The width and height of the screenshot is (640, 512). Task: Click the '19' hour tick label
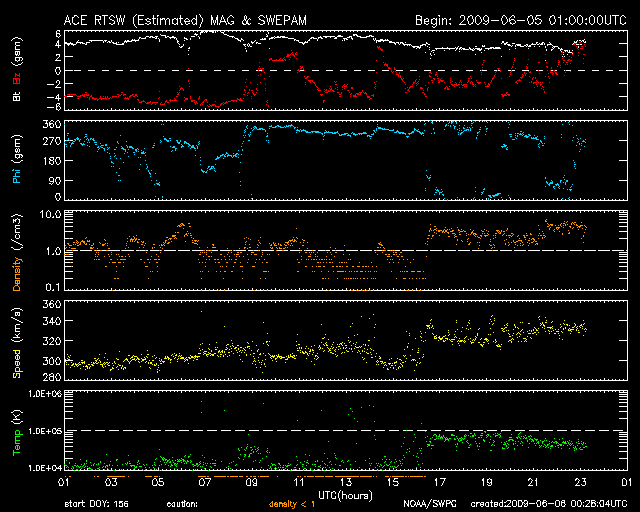(x=487, y=482)
